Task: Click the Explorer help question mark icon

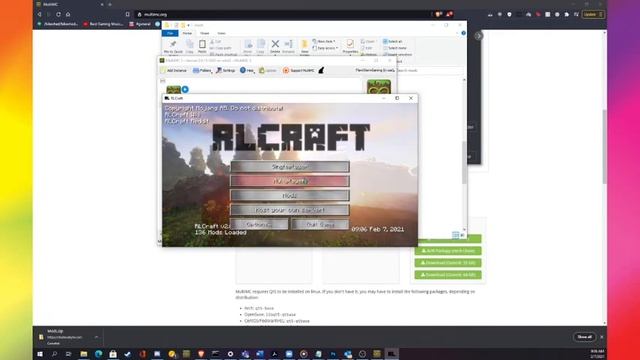Action: pyautogui.click(x=463, y=33)
